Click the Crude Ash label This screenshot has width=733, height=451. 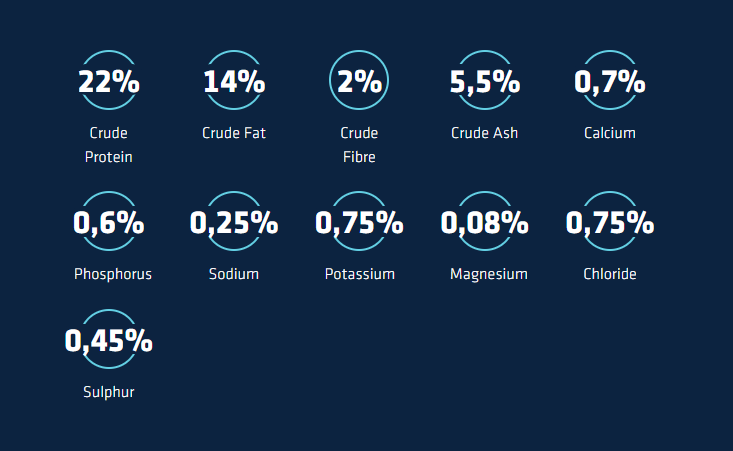484,133
